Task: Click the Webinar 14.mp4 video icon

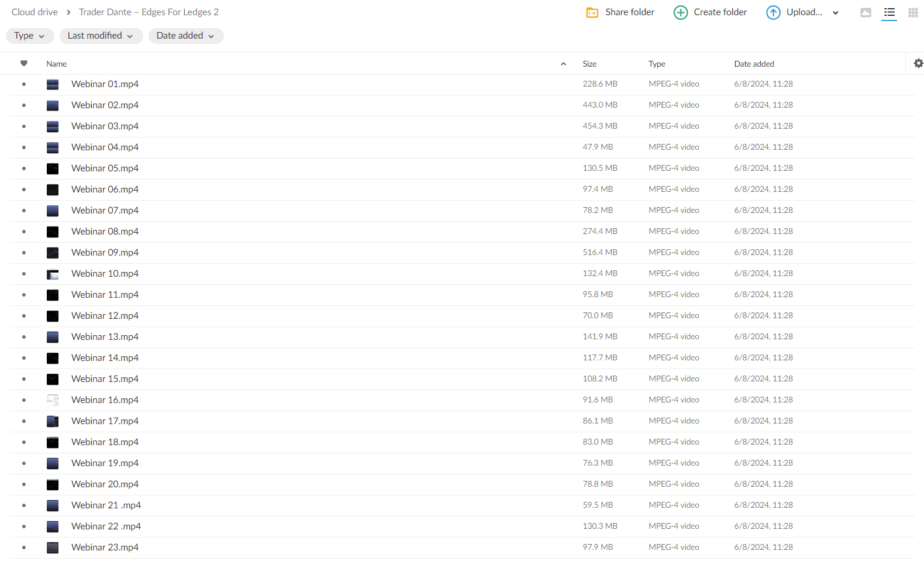Action: click(53, 358)
